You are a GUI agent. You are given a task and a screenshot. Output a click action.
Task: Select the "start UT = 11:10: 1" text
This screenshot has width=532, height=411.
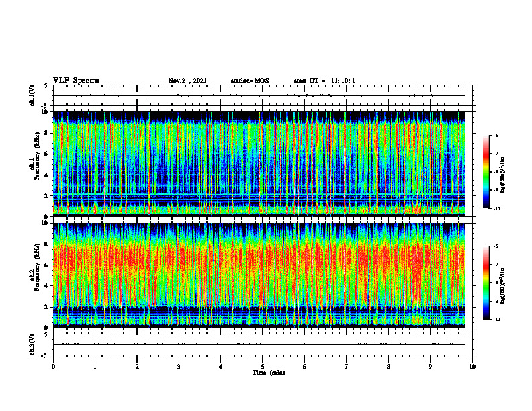324,81
